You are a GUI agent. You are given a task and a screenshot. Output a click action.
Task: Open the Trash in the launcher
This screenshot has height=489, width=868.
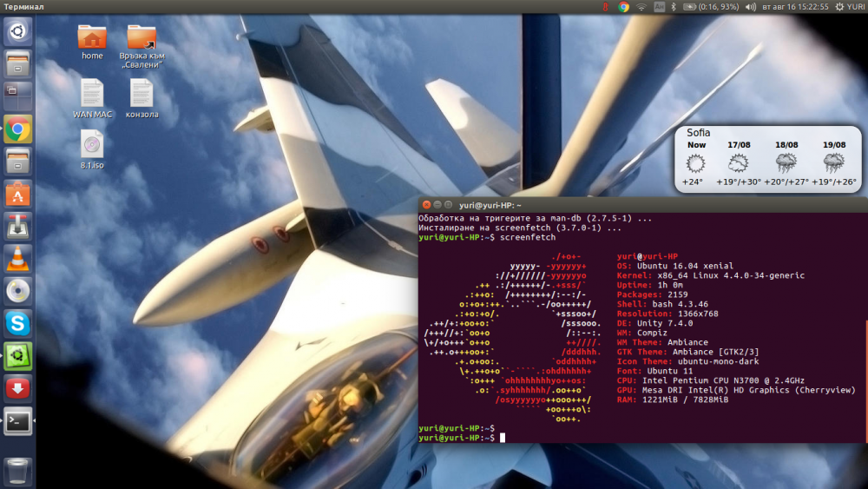tap(17, 472)
